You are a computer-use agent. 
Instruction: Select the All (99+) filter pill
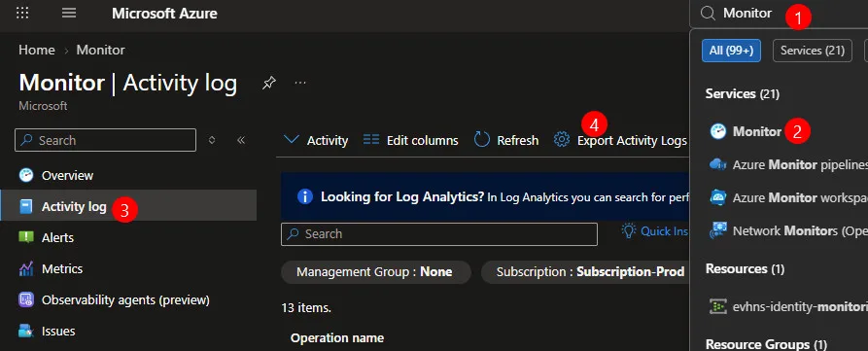pyautogui.click(x=731, y=51)
